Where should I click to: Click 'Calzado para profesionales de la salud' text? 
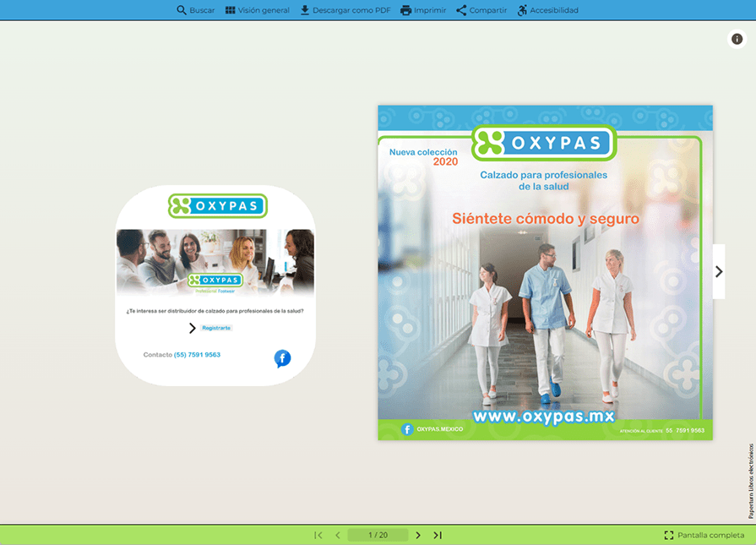point(543,181)
